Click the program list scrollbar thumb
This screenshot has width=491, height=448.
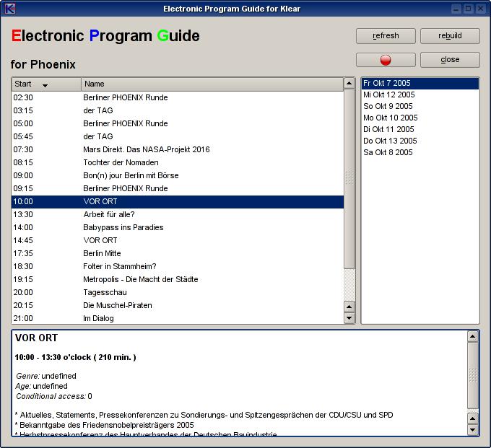tap(349, 179)
